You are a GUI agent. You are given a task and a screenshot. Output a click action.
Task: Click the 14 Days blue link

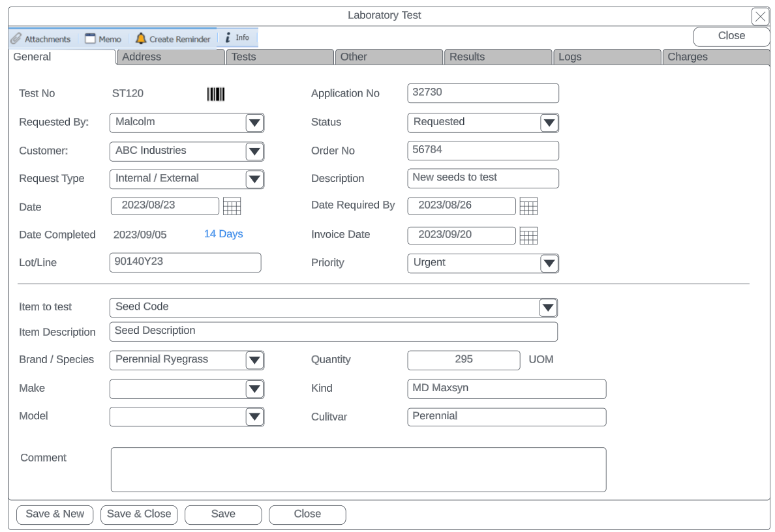coord(223,234)
